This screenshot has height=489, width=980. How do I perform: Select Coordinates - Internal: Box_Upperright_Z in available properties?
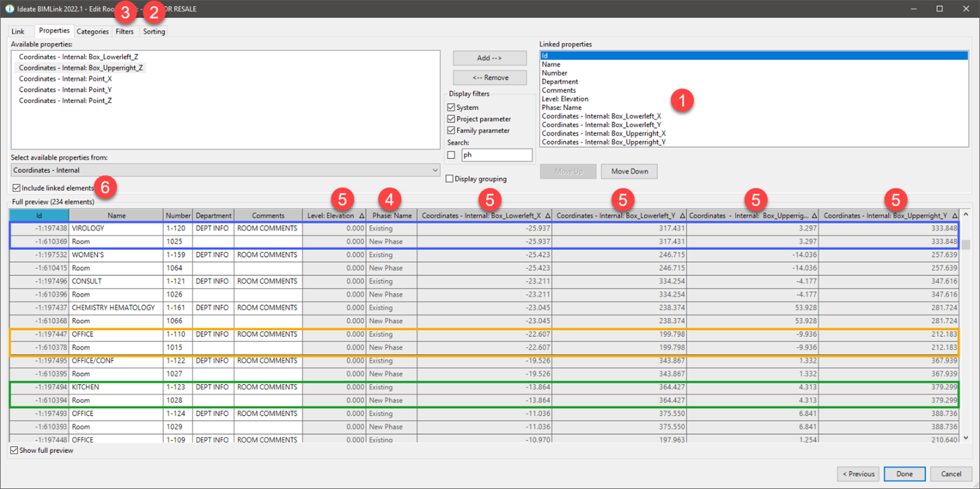[x=81, y=67]
